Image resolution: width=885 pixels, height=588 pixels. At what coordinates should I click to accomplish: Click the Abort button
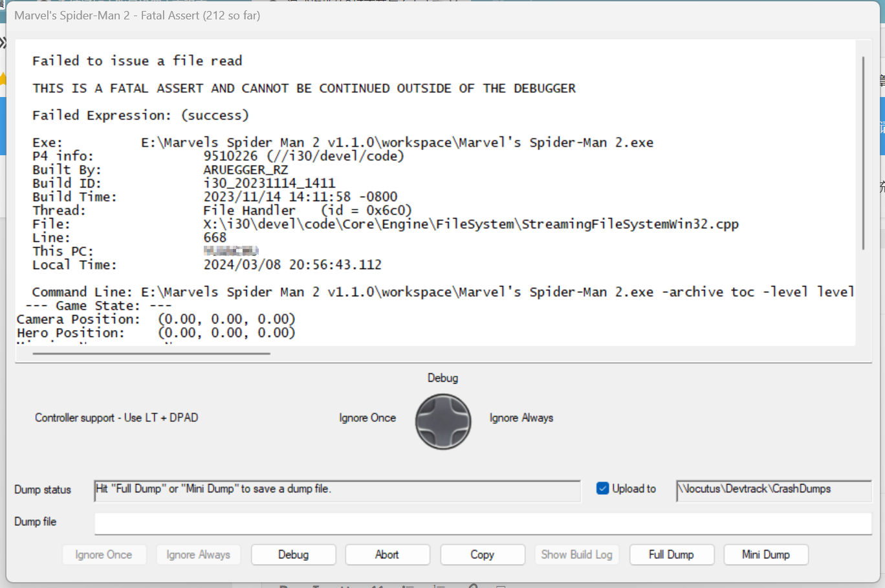tap(387, 554)
